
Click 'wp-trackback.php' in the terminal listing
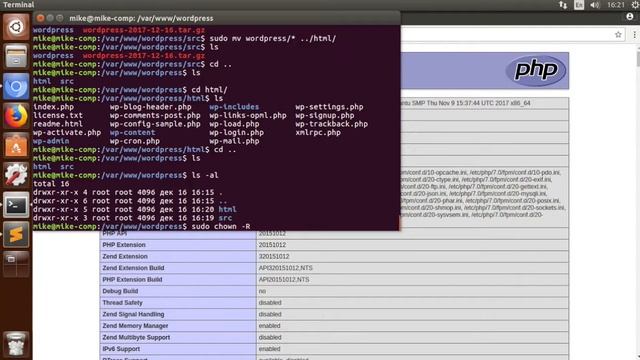[331, 124]
